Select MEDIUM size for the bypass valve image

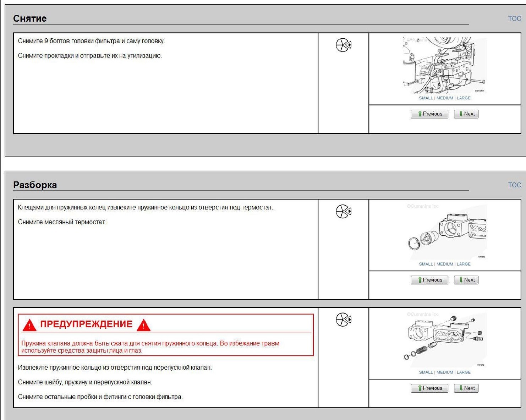coord(445,372)
